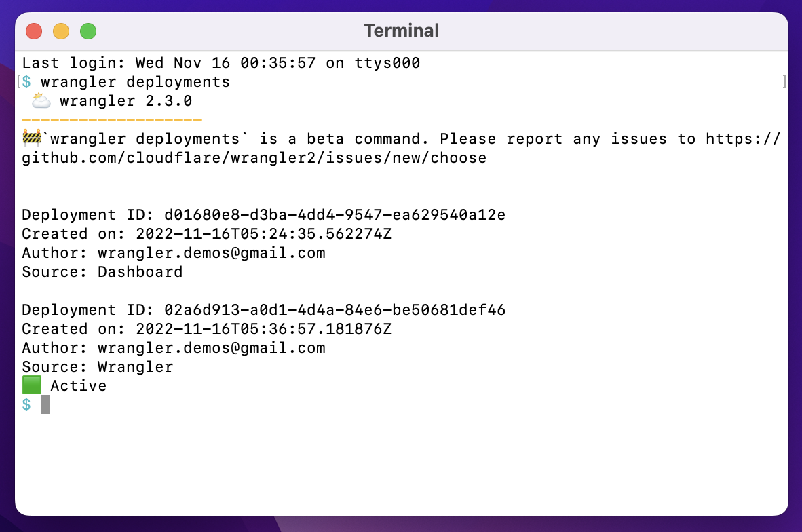Screen dimensions: 802x532
Task: Click the orange dashed separator line
Action: (112, 120)
